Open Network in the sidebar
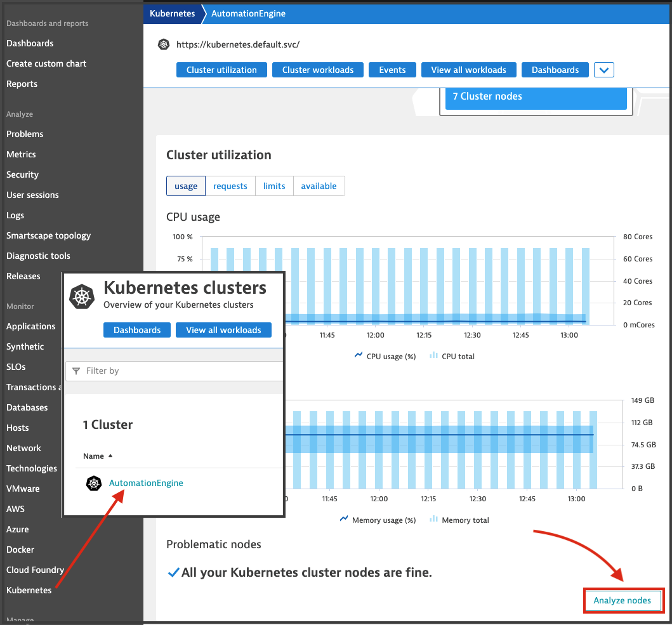 tap(23, 448)
